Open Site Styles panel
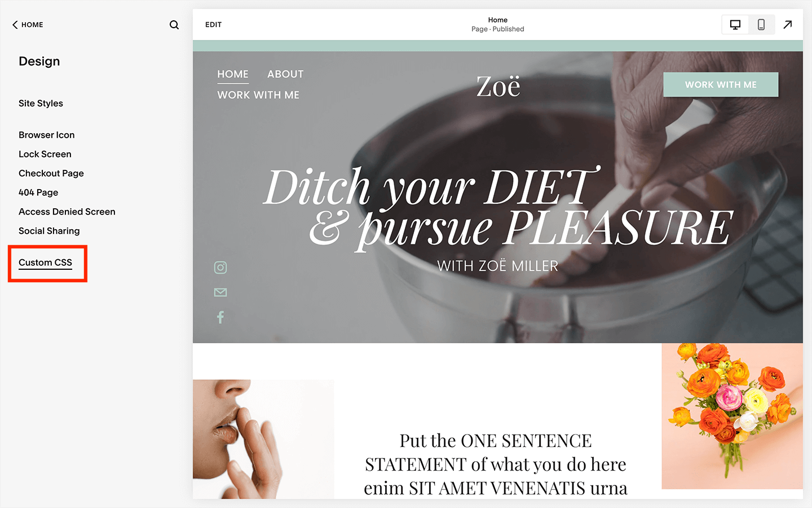This screenshot has height=508, width=812. point(41,103)
